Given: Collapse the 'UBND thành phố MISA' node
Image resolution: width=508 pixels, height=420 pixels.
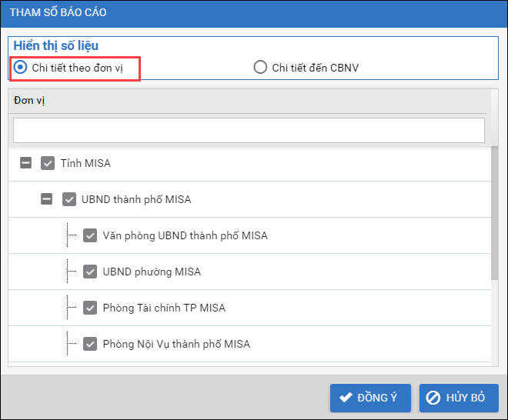Looking at the screenshot, I should pyautogui.click(x=47, y=199).
